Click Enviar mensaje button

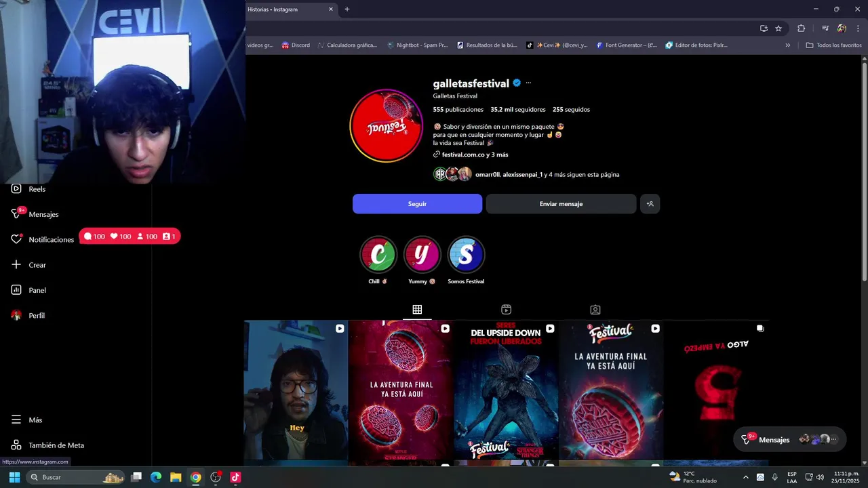tap(561, 203)
